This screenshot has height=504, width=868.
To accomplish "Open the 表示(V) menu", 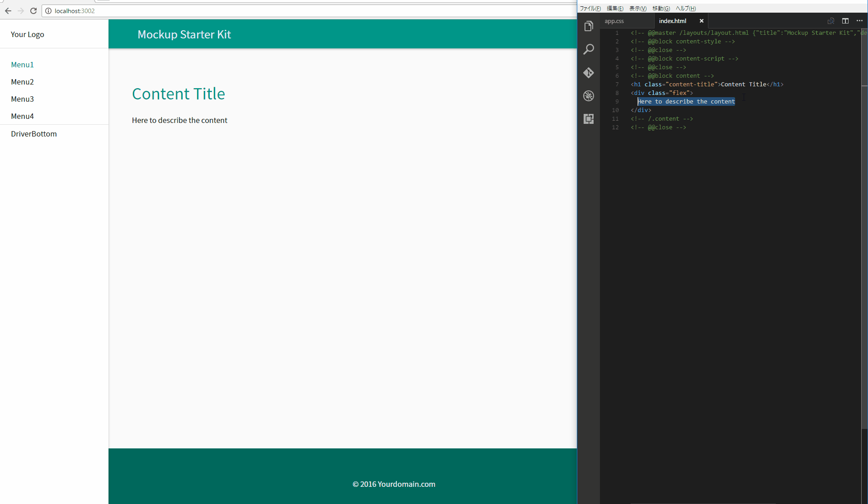I will pyautogui.click(x=637, y=9).
